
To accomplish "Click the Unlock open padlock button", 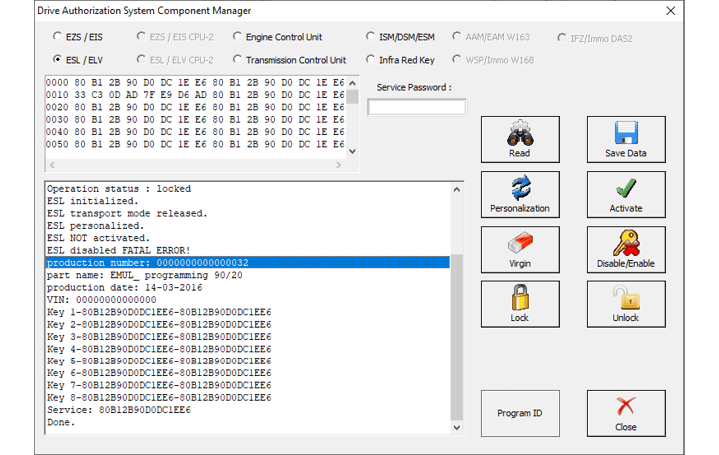I will coord(625,304).
